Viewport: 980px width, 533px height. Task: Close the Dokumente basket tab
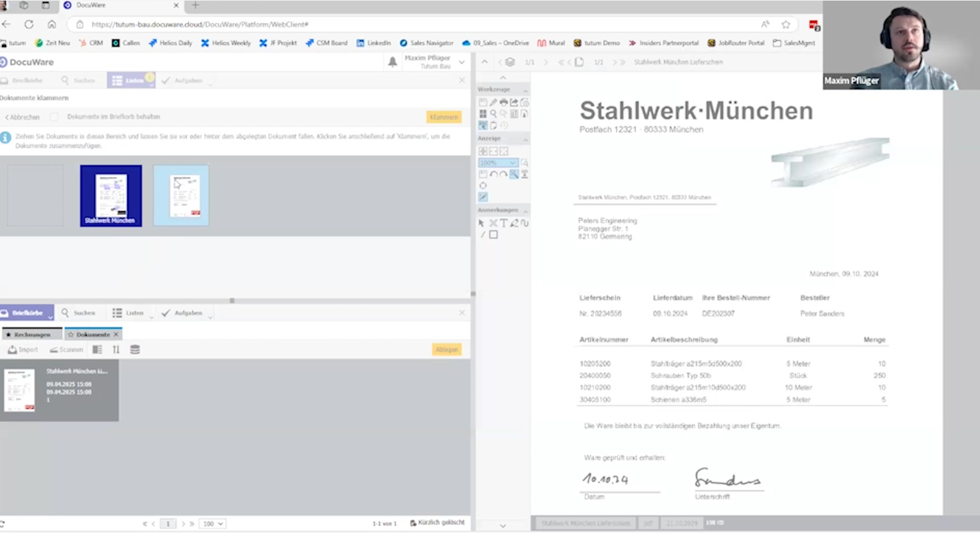click(x=116, y=334)
